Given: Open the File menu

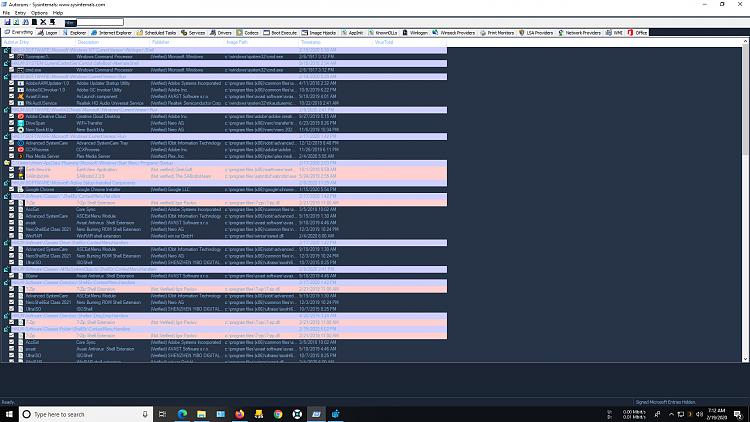Looking at the screenshot, I should (6, 13).
